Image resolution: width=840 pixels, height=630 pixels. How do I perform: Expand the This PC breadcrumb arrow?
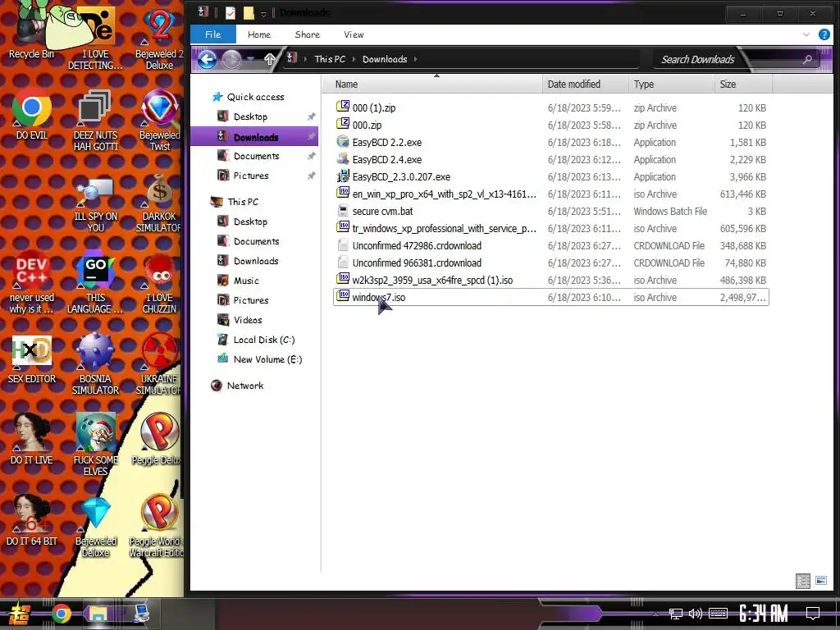tap(354, 59)
